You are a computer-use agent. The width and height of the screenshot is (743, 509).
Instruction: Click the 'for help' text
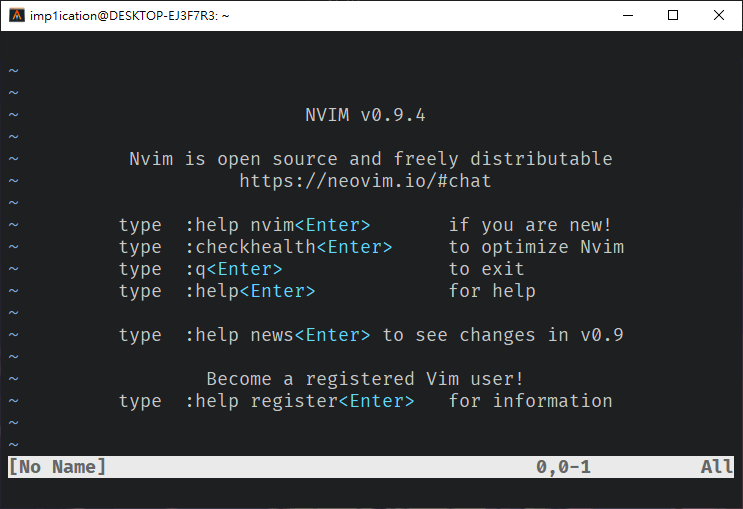click(492, 291)
